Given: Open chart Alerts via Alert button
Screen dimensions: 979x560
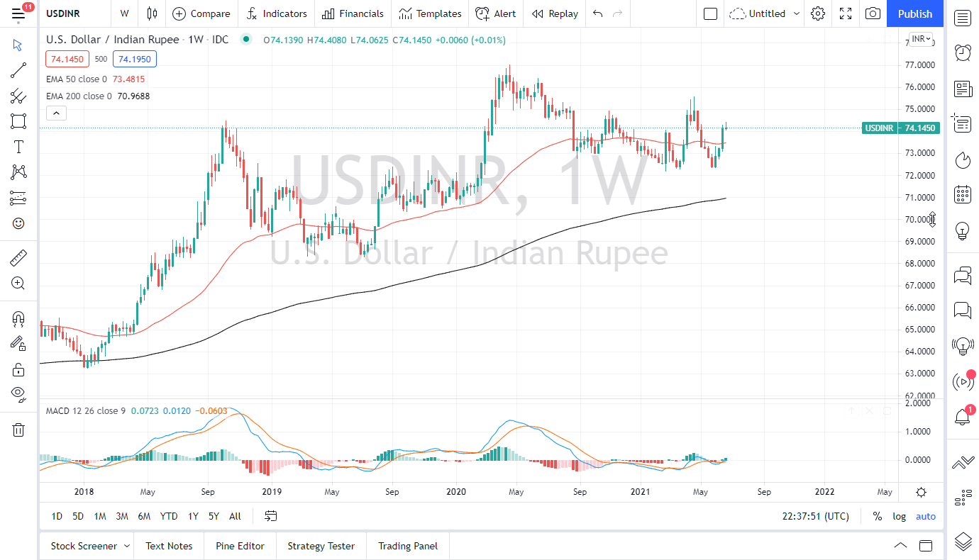Looking at the screenshot, I should [496, 13].
